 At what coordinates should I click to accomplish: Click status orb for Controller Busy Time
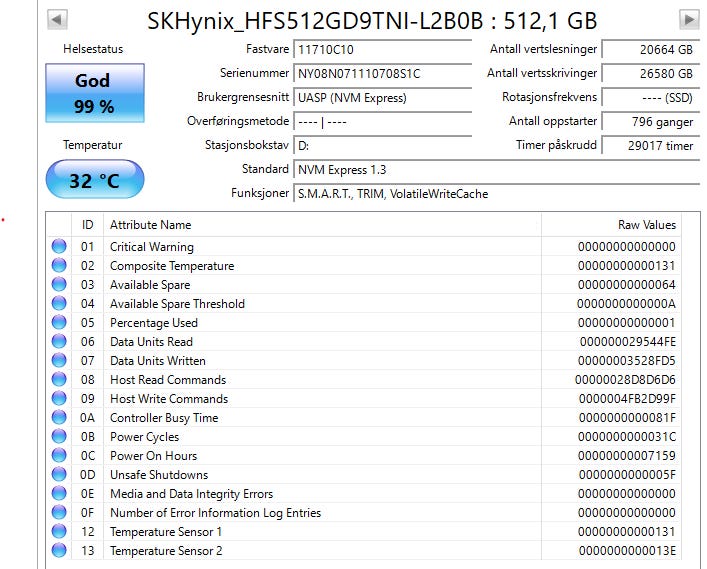coord(59,417)
